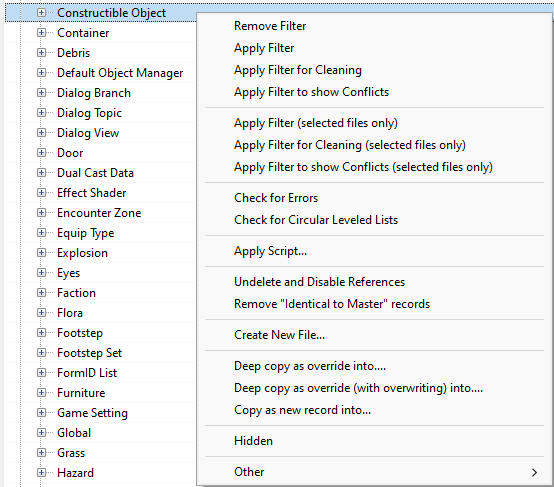This screenshot has height=487, width=554.
Task: Toggle the Hidden menu option
Action: click(253, 441)
